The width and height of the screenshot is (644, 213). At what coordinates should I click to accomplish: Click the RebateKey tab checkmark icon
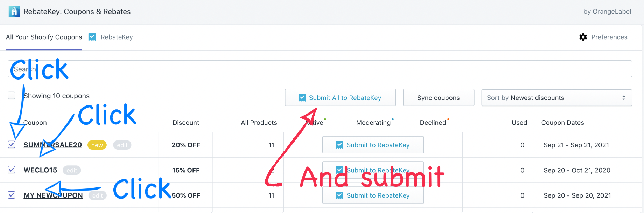[x=92, y=37]
